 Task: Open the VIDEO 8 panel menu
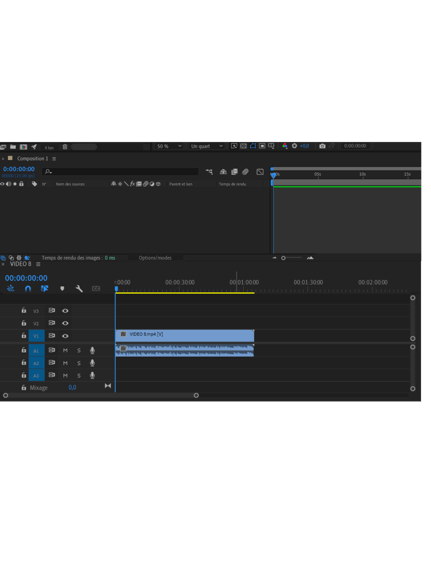[x=38, y=264]
